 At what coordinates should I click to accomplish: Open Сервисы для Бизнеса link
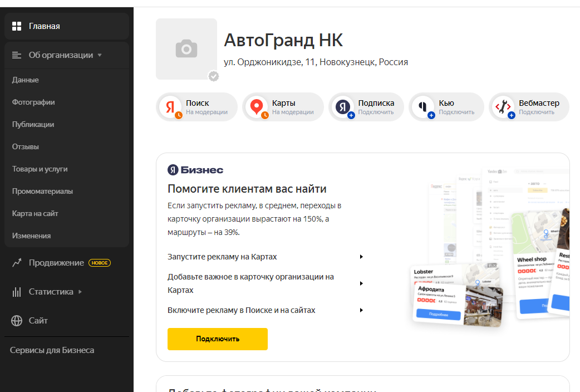pyautogui.click(x=52, y=350)
